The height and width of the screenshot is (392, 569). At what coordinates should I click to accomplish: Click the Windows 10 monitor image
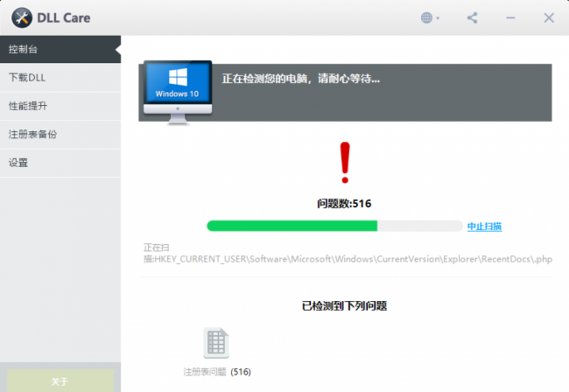[178, 92]
